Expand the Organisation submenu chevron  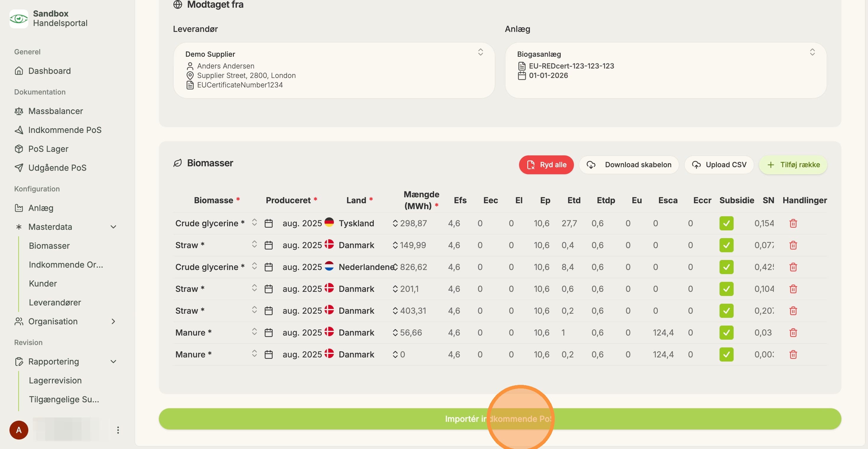click(114, 321)
